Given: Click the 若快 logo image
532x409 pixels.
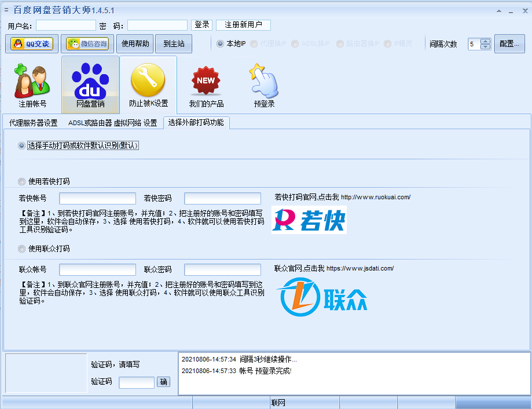Looking at the screenshot, I should (309, 220).
